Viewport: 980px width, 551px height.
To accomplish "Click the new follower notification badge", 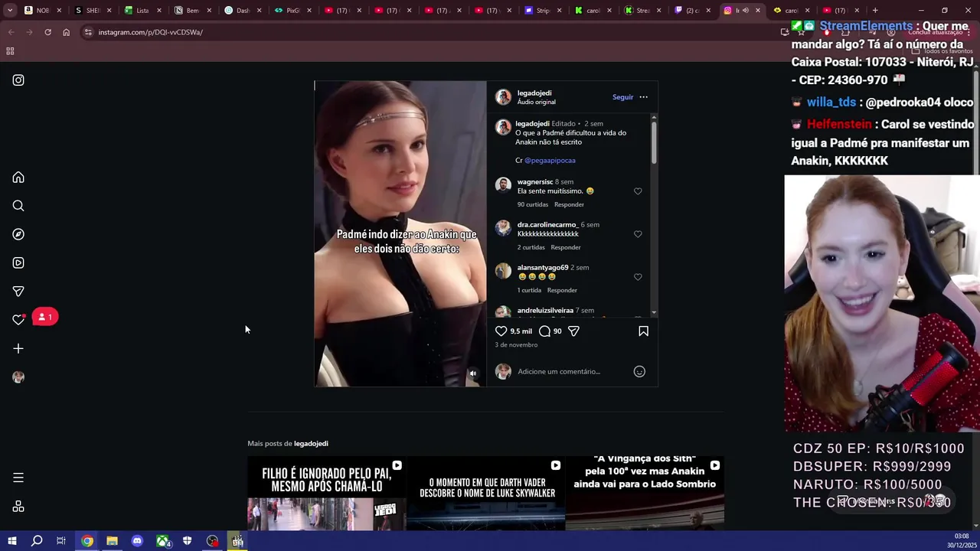I will (x=45, y=317).
